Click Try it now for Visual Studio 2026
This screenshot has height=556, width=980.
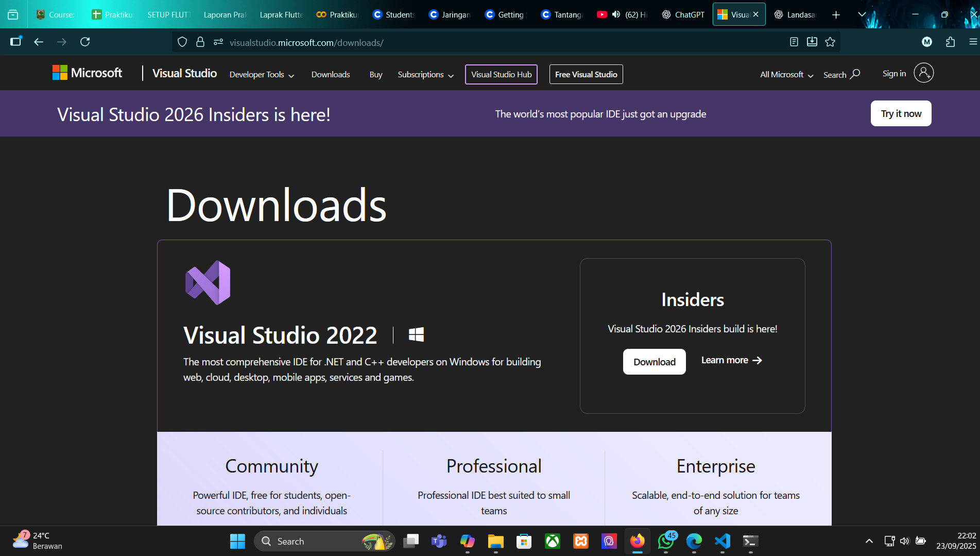point(901,113)
